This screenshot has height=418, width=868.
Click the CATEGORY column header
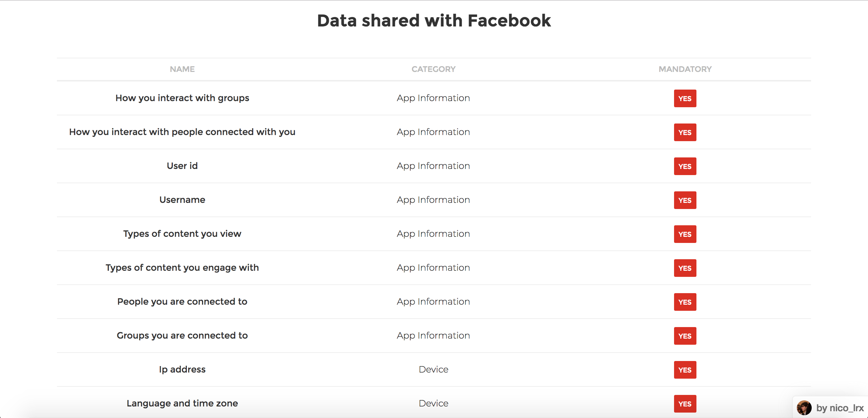(433, 69)
